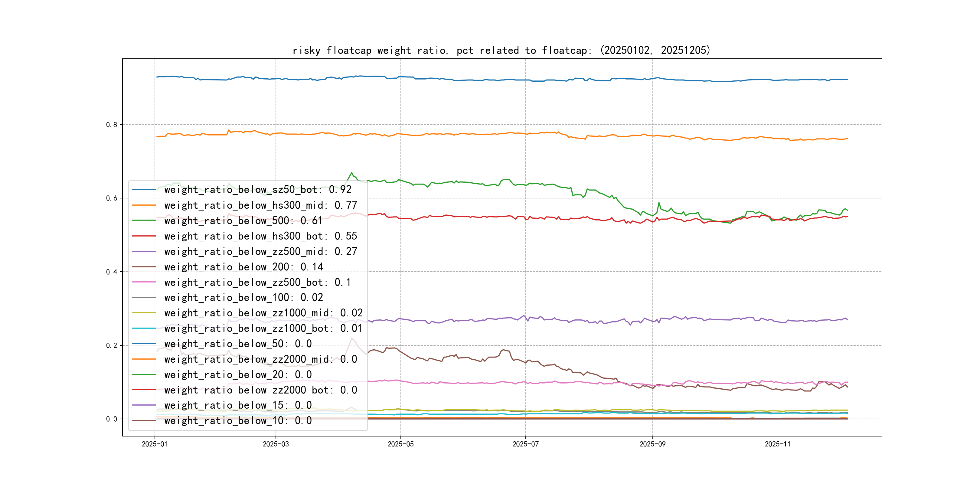Click the 2025-01 x-axis tick label
This screenshot has height=490, width=980.
(155, 444)
